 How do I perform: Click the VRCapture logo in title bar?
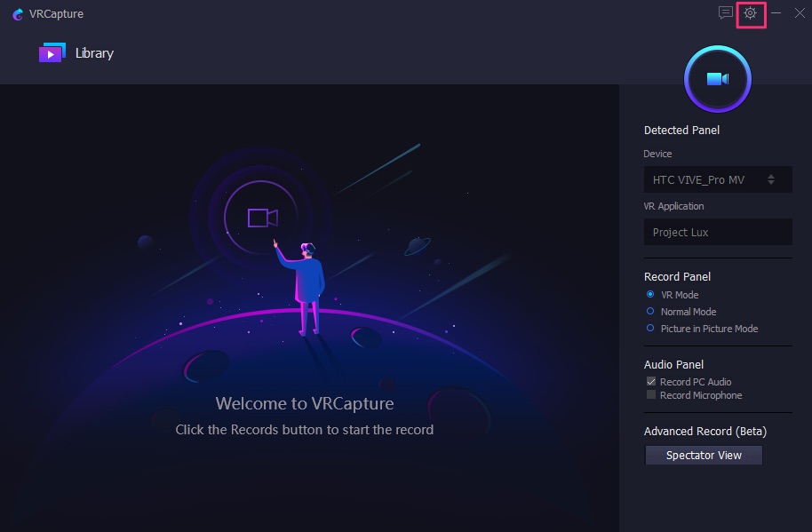click(18, 14)
